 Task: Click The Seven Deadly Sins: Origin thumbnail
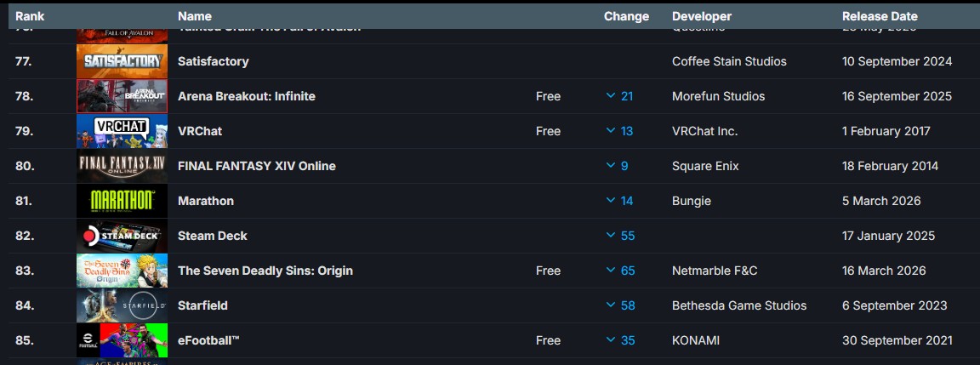(x=122, y=271)
